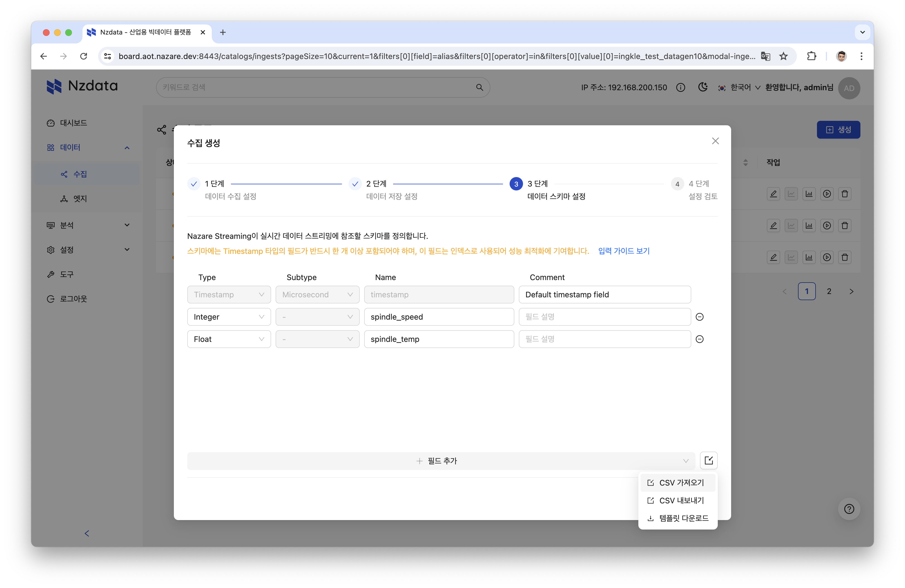Open a new browser tab
This screenshot has height=588, width=905.
point(223,32)
